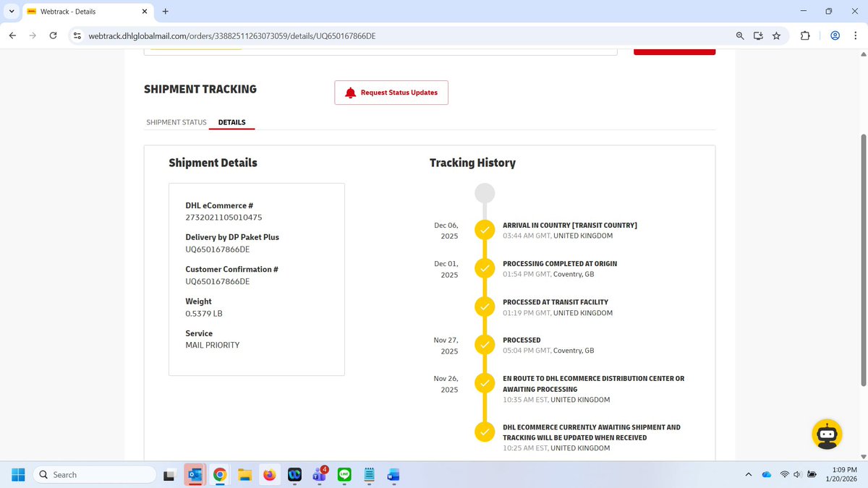868x488 pixels.
Task: Bookmark this page with the star icon
Action: click(776, 35)
